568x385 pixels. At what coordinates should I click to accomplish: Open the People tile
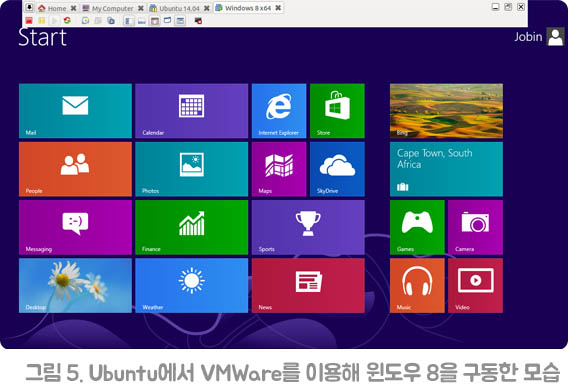pyautogui.click(x=75, y=169)
